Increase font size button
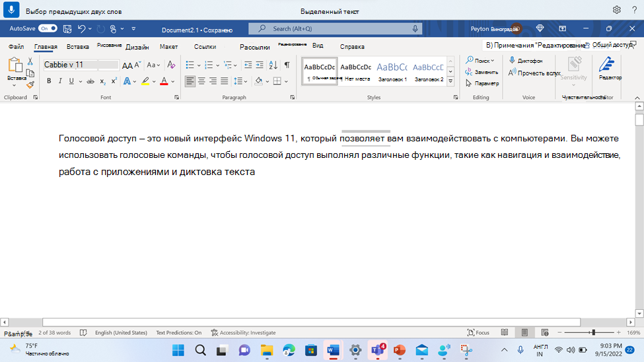The height and width of the screenshot is (362, 644). tap(127, 65)
